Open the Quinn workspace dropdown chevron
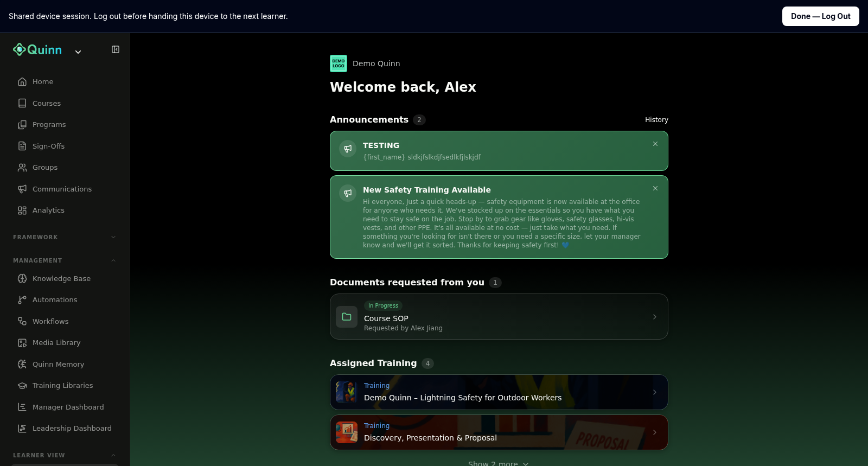This screenshot has width=868, height=466. 78,52
